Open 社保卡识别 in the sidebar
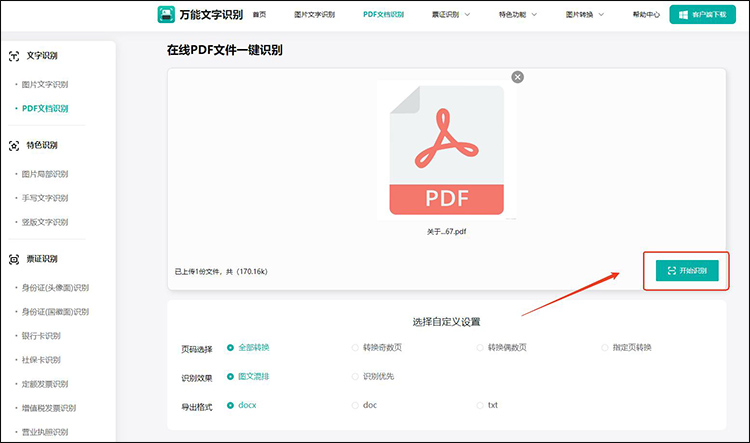Viewport: 750px width, 443px height. 41,360
